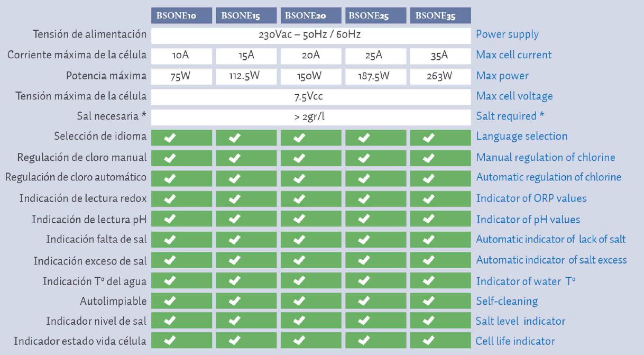
Task: Click the 15A max cell current cell
Action: [x=246, y=56]
